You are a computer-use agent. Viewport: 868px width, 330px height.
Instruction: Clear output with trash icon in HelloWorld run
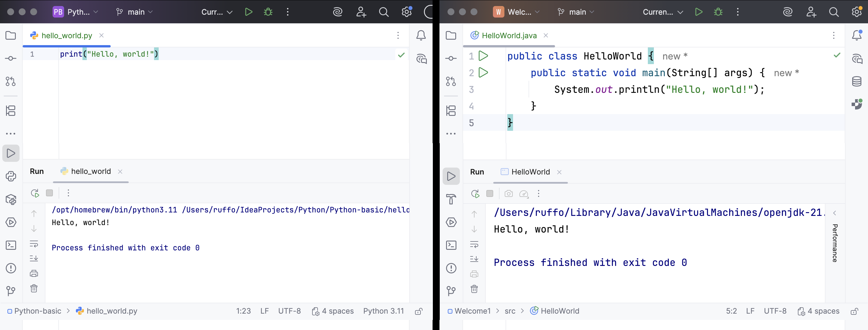pyautogui.click(x=474, y=289)
